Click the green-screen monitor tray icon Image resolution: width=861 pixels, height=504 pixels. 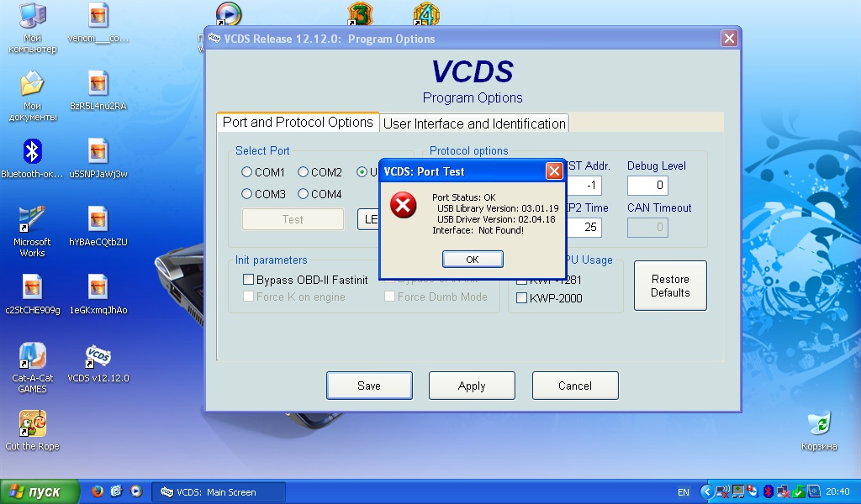click(x=738, y=491)
